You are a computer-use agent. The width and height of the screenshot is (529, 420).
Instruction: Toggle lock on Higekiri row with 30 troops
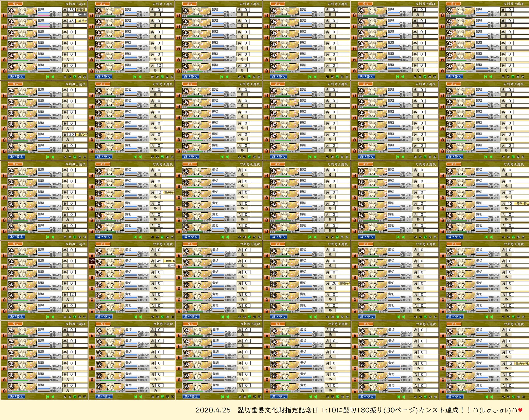(x=4, y=140)
